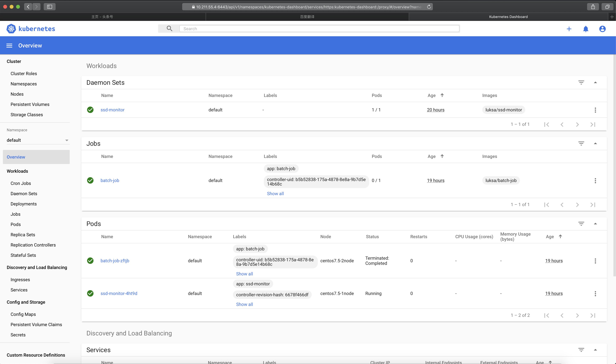The height and width of the screenshot is (364, 616).
Task: Open the batch-job link
Action: click(x=110, y=181)
